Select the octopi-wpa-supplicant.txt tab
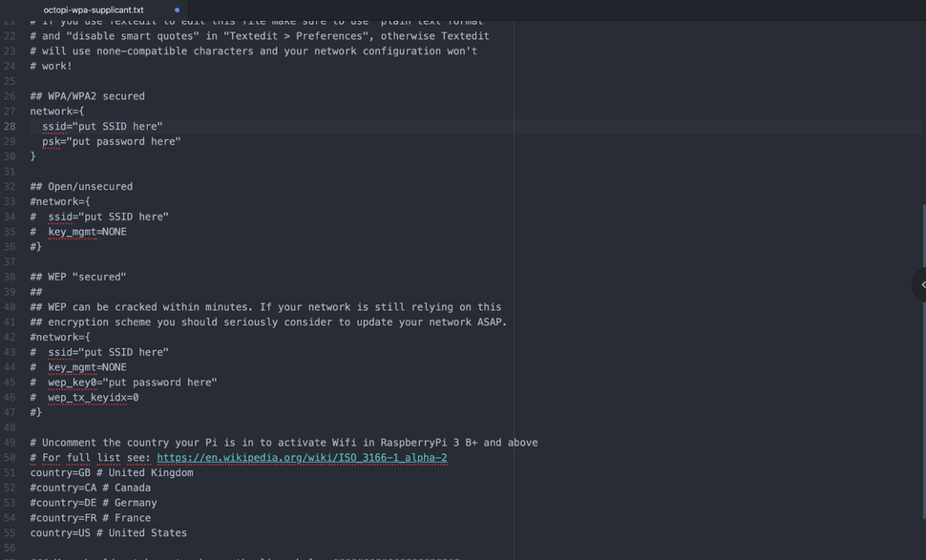926x560 pixels. (94, 10)
